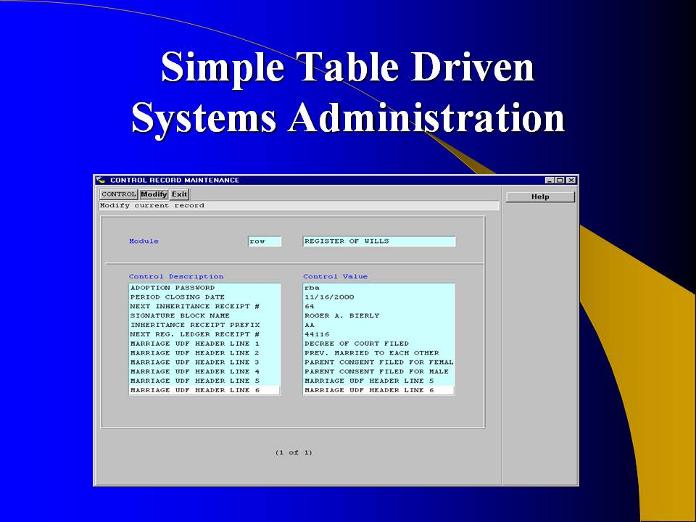The image size is (696, 522).
Task: Select the PREV. MARRIED TO EACH OTHER value
Action: tap(378, 353)
